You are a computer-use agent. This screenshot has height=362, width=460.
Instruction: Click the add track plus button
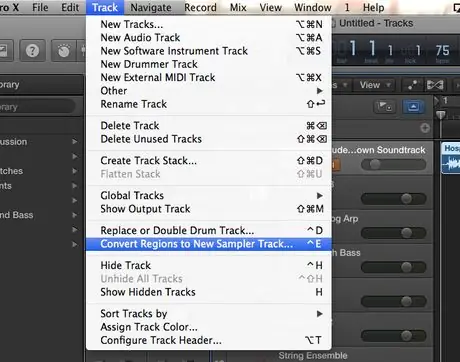tap(425, 128)
